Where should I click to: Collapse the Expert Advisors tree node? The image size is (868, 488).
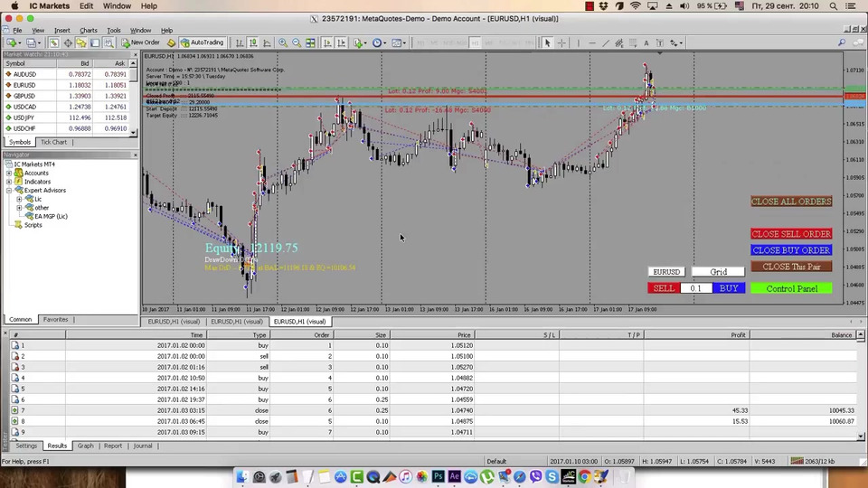[x=9, y=191]
